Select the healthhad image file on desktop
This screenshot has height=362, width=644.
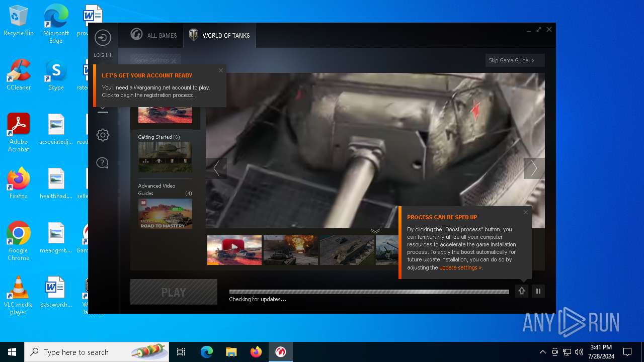pos(56,184)
